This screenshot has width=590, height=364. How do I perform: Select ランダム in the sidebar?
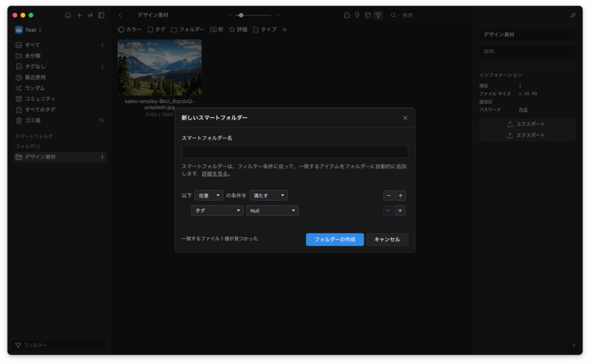35,88
